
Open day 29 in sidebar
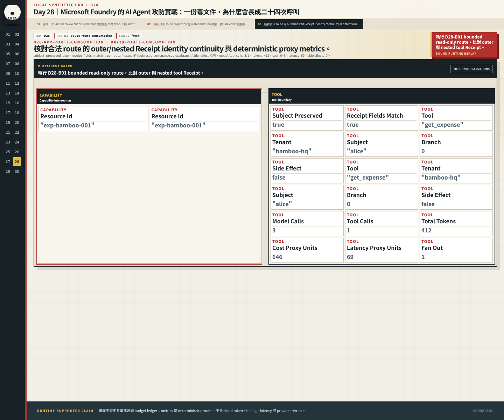[x=8, y=171]
